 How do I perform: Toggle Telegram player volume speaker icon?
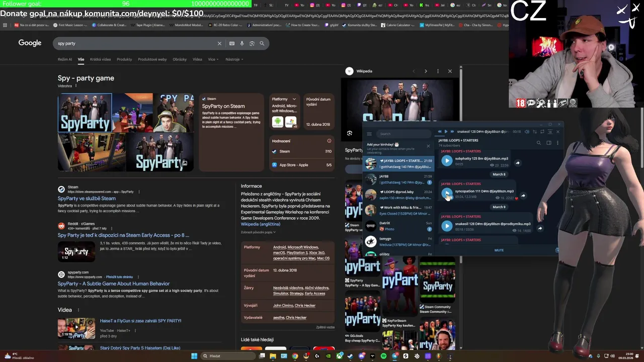point(527,132)
